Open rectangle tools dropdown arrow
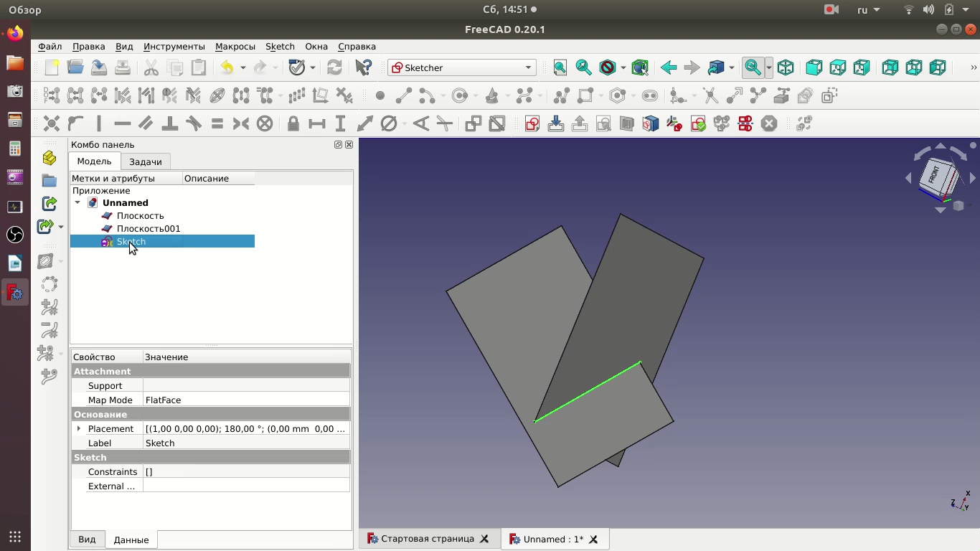 [600, 96]
